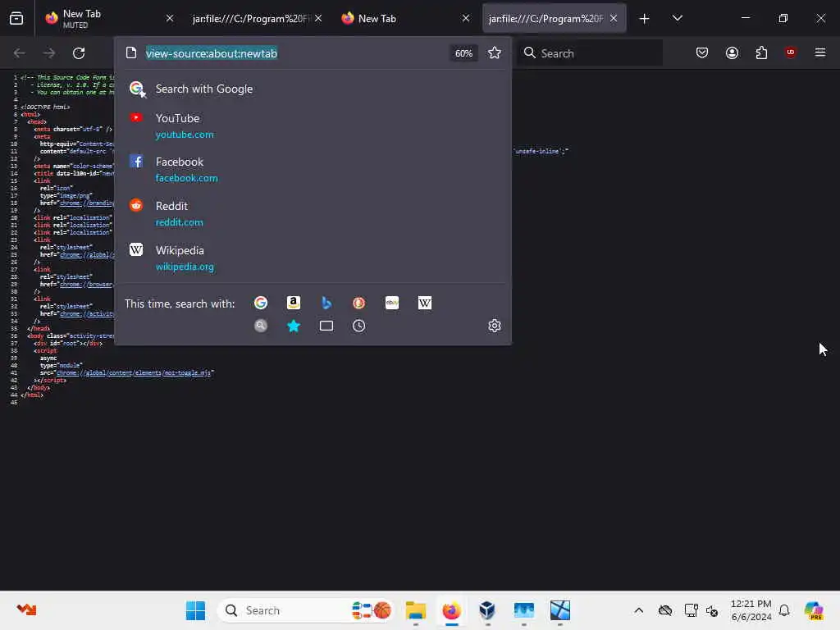
Task: Select the Reddit suggestion row
Action: (313, 214)
